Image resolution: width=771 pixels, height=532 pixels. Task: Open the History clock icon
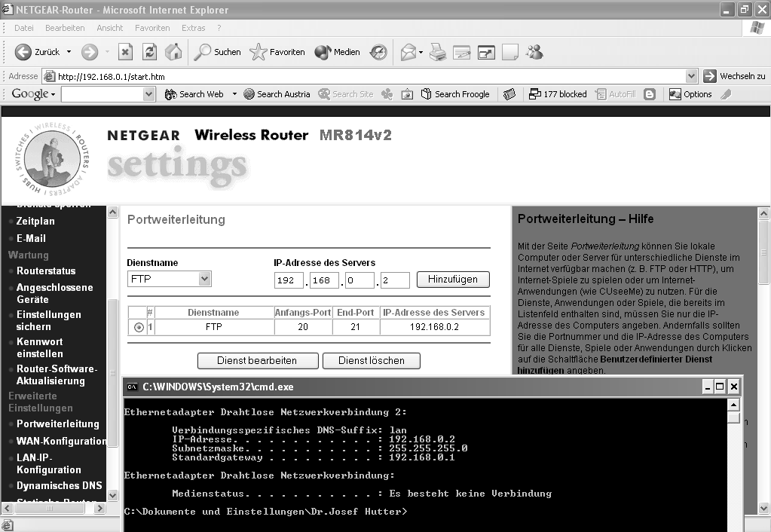pyautogui.click(x=378, y=52)
